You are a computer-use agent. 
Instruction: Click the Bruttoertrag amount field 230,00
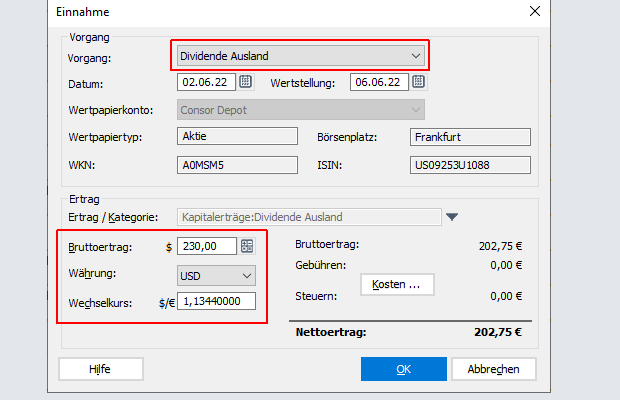(x=207, y=246)
